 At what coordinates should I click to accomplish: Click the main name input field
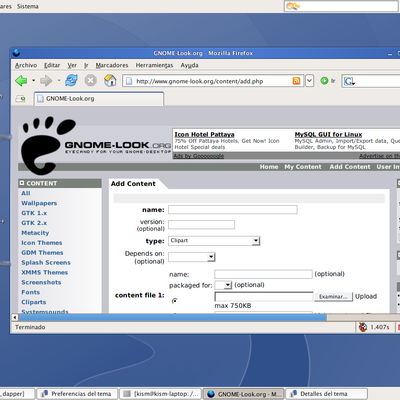coord(233,209)
